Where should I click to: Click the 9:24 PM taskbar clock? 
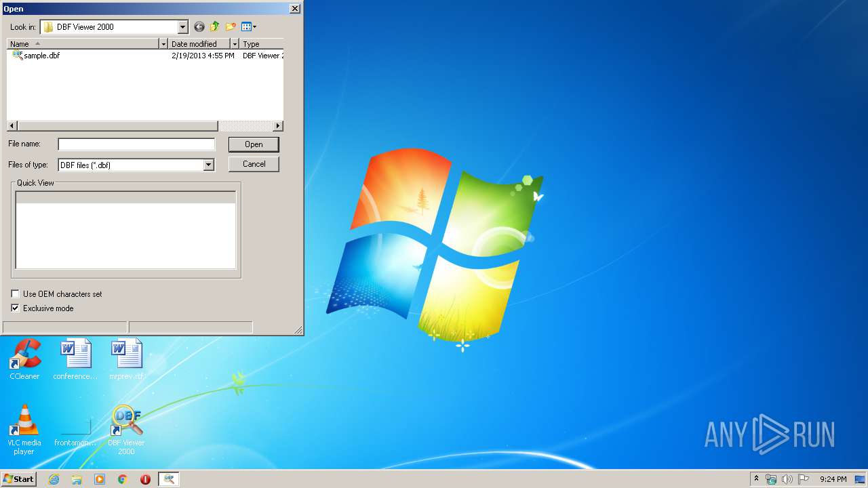[x=833, y=479]
